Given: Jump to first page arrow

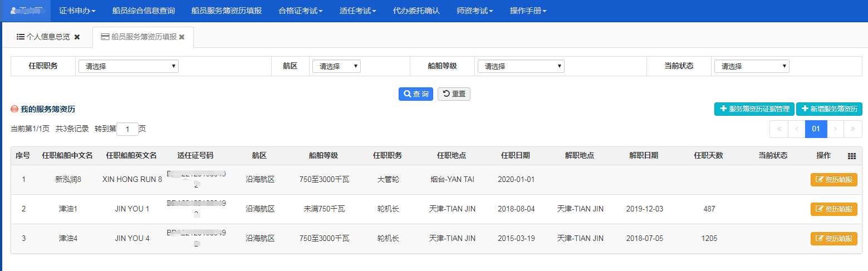Looking at the screenshot, I should pos(778,129).
